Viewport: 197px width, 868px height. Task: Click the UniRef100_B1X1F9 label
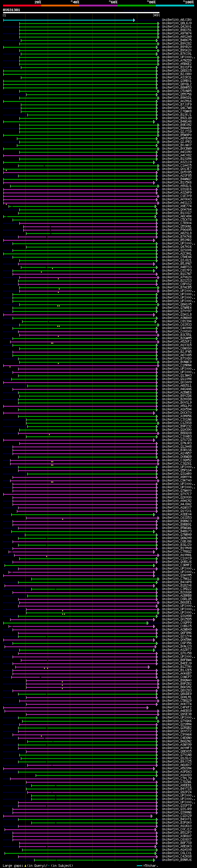point(176,67)
